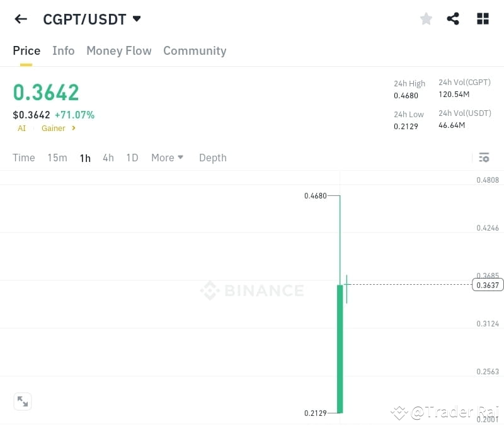Click the AI category label
Screen dimensions: 504x426
[21, 128]
